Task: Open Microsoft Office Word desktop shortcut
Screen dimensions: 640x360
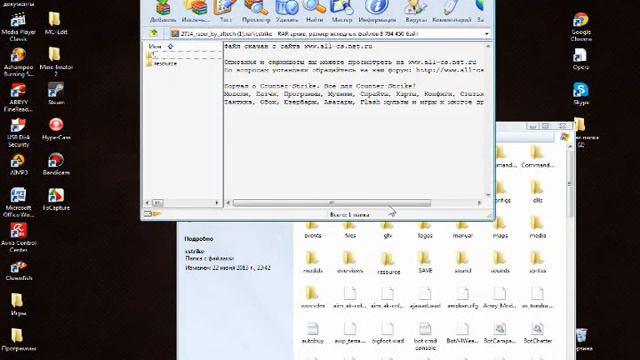Action: coord(18,202)
